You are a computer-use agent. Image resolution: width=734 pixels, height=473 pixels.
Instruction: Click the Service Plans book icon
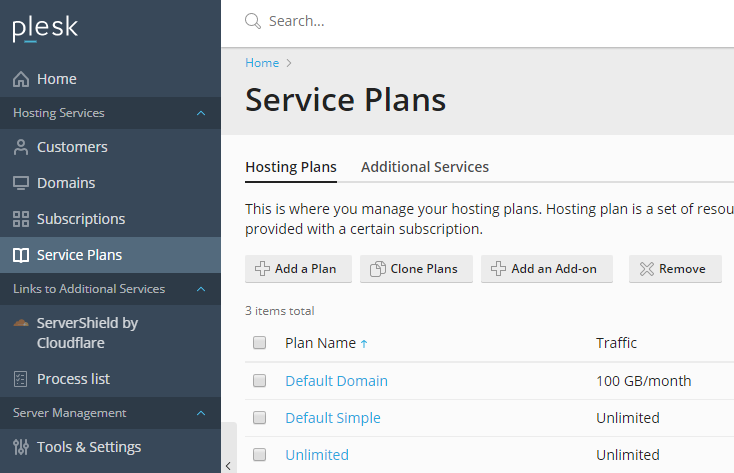tap(21, 255)
